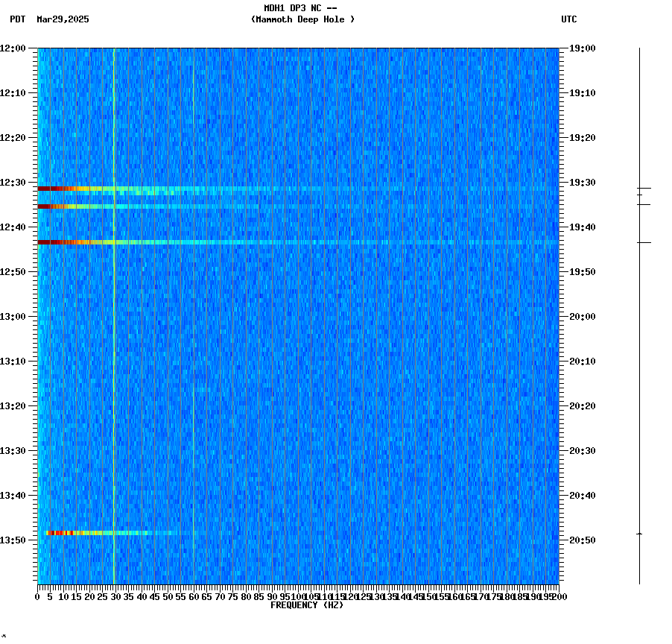The height and width of the screenshot is (644, 672).
Task: Click the 0 Hz frequency axis label
Action: (36, 596)
